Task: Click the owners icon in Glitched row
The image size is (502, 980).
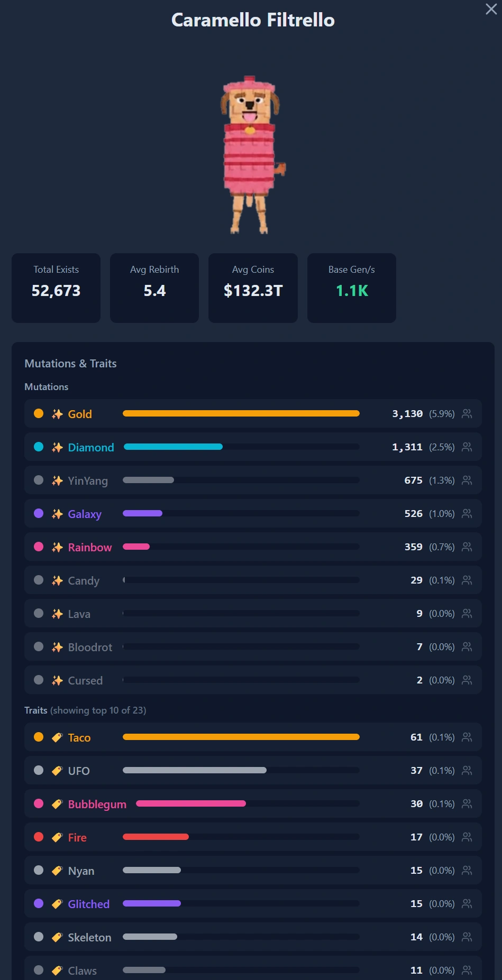Action: (x=467, y=903)
